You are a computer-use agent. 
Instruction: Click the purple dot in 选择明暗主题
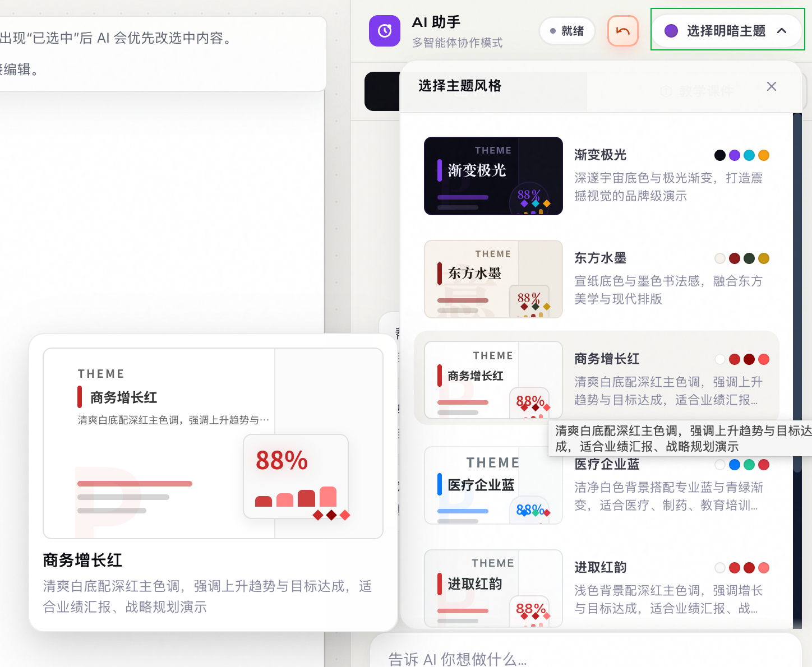tap(671, 31)
